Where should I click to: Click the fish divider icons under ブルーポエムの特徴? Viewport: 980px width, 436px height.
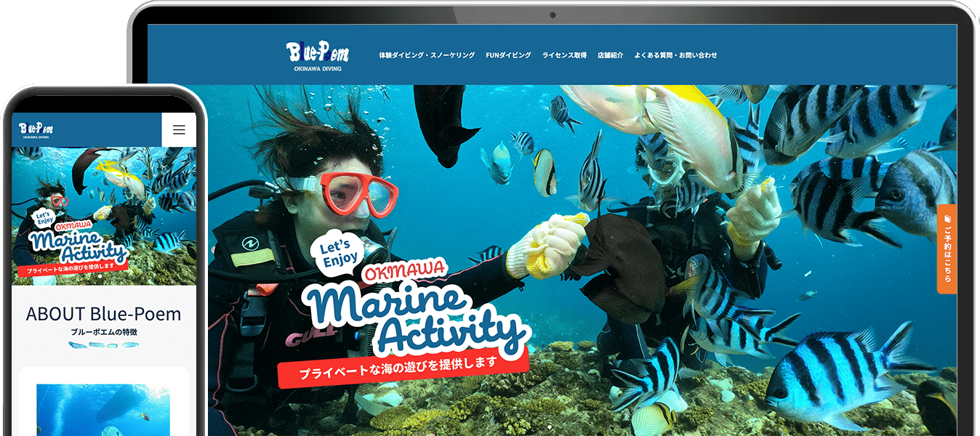click(x=103, y=345)
